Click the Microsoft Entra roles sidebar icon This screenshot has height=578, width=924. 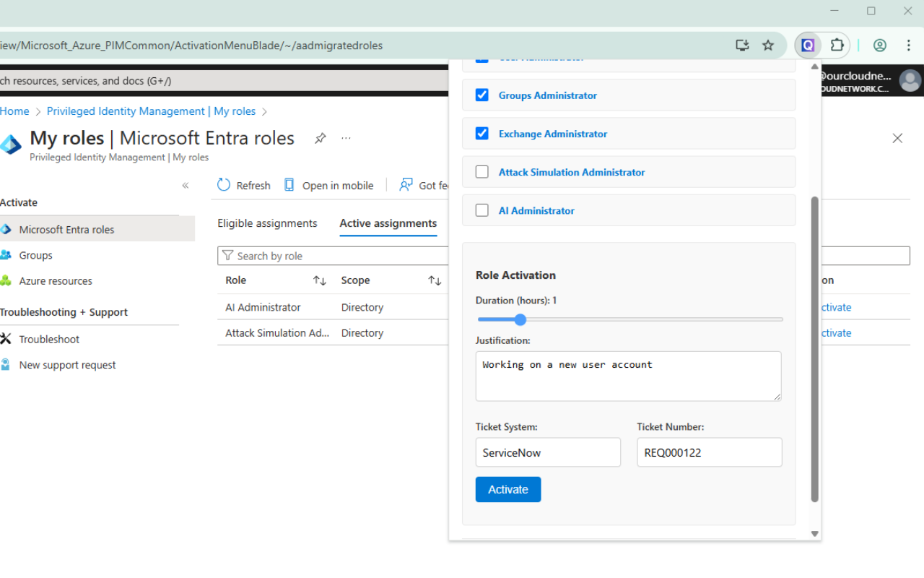6,229
